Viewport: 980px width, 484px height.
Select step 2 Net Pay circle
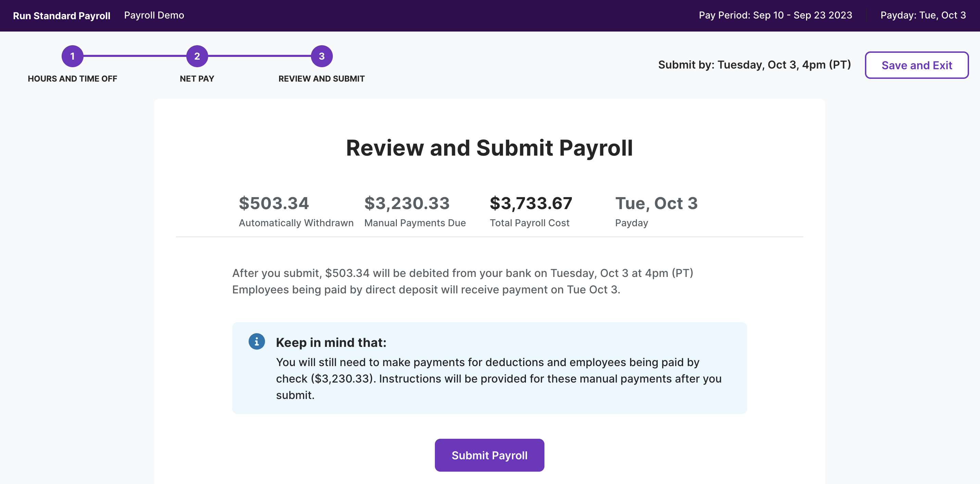pyautogui.click(x=197, y=56)
